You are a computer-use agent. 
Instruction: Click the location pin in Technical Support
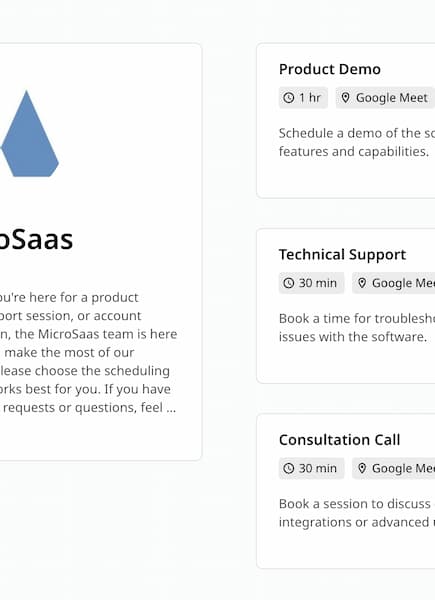click(x=362, y=283)
